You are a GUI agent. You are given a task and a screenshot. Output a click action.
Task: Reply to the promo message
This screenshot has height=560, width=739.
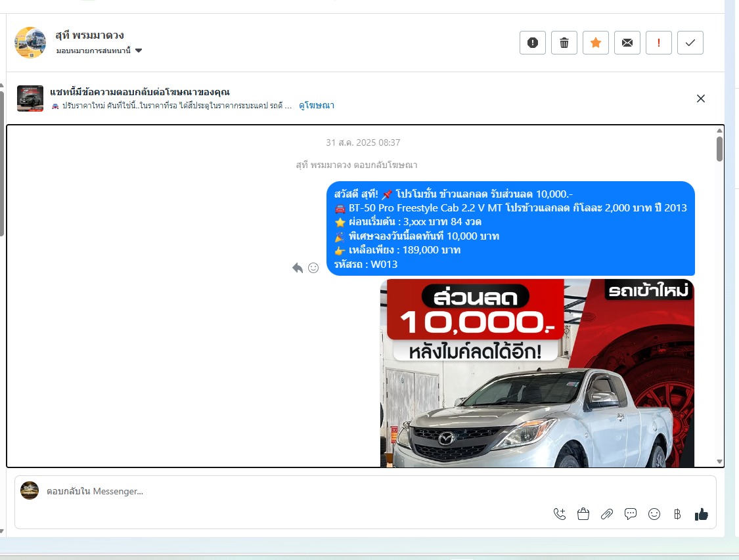click(x=298, y=268)
